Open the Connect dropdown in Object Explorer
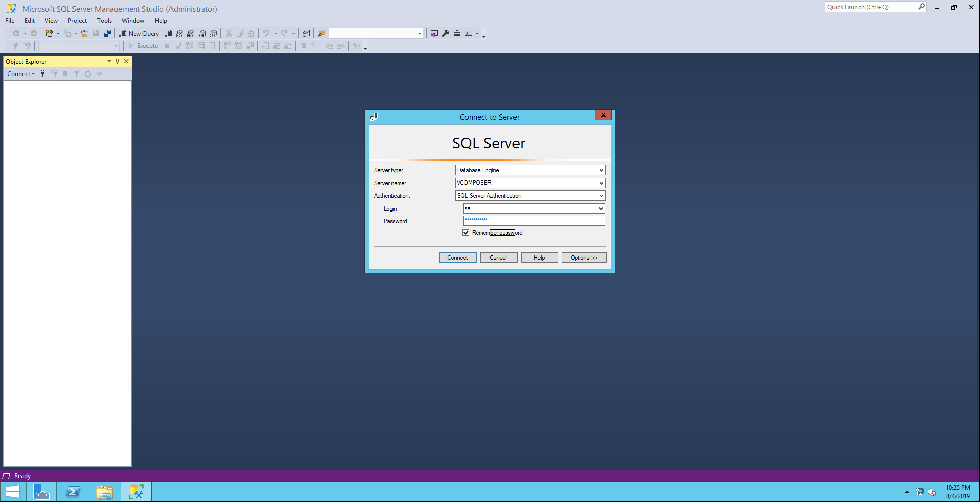 click(x=21, y=74)
